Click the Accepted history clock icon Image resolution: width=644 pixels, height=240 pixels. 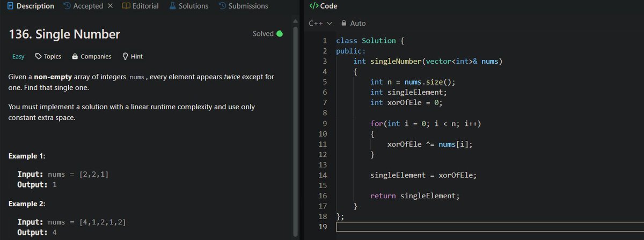[x=67, y=6]
